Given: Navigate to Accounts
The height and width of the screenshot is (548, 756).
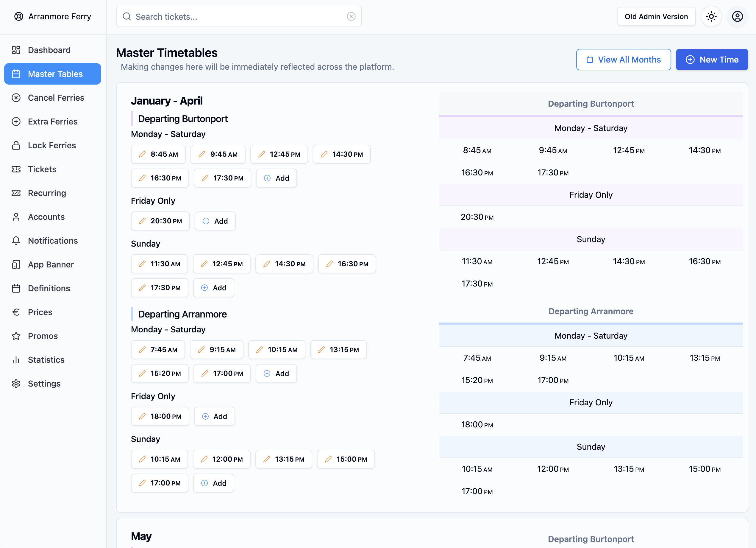Looking at the screenshot, I should point(53,217).
